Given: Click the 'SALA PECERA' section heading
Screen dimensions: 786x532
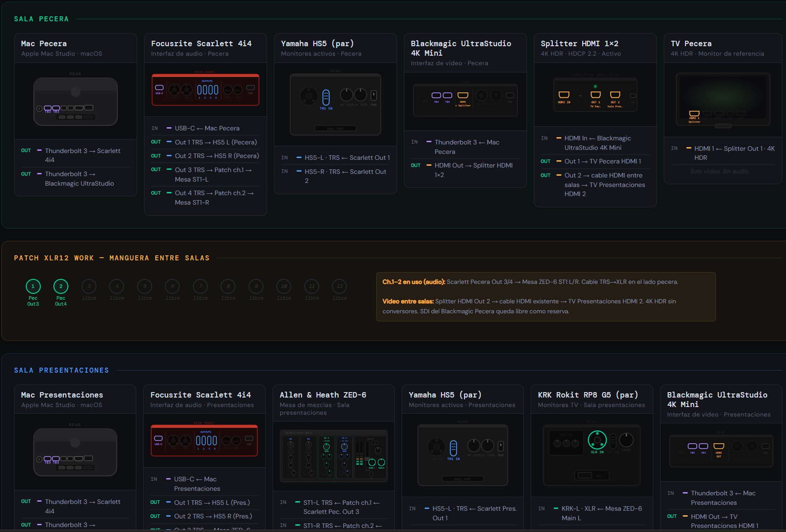Looking at the screenshot, I should pos(41,19).
